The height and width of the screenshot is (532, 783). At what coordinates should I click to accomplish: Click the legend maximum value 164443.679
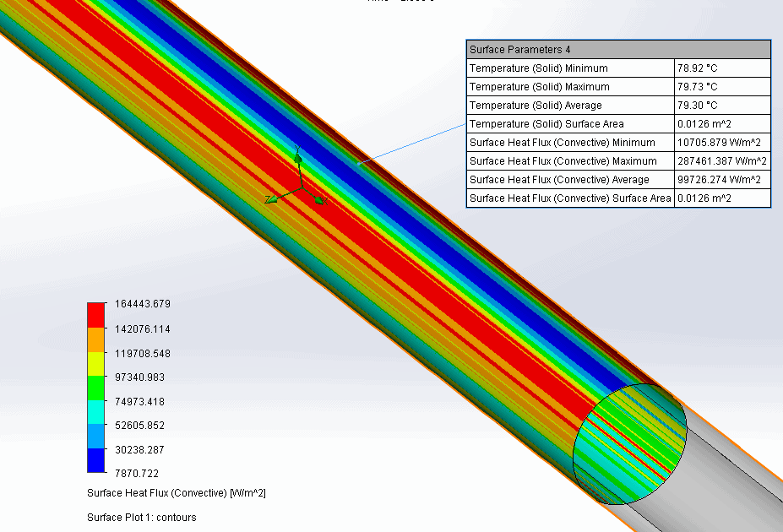coord(143,304)
